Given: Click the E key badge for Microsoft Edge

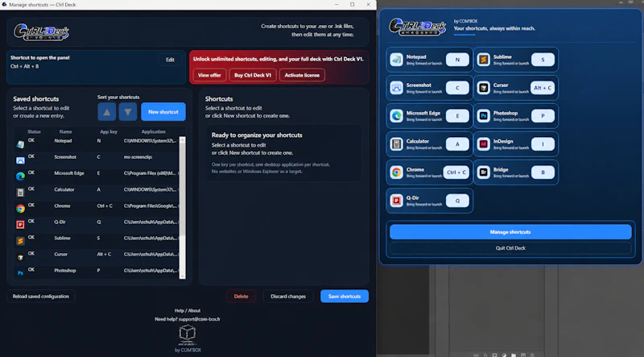Looking at the screenshot, I should pyautogui.click(x=457, y=115).
